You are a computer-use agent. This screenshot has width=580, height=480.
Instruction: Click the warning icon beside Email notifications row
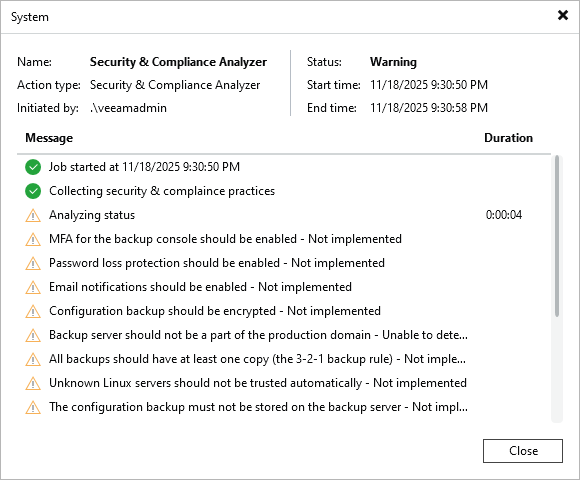pos(33,287)
